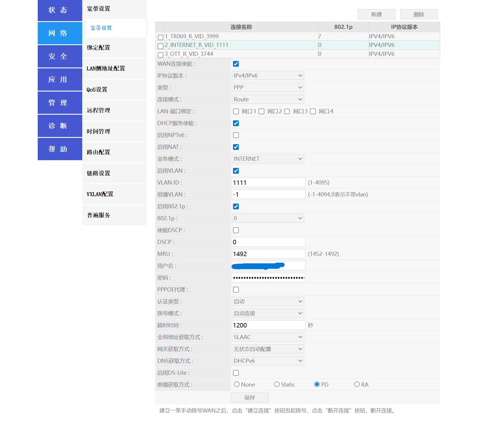The height and width of the screenshot is (438, 504).
Task: Select the 1_TR069_R_VID_3999 connection checkbox
Action: click(161, 37)
